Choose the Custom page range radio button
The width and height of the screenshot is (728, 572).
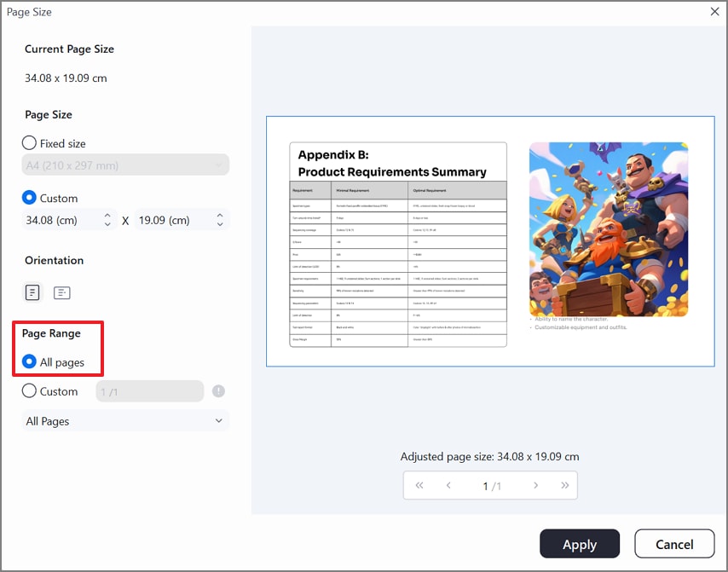pyautogui.click(x=28, y=391)
